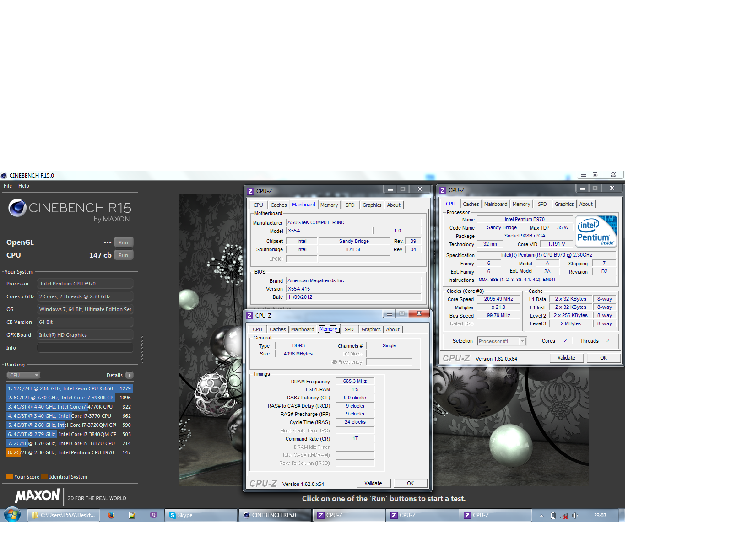Click the Z title icon of the CPU-Z Mainboard window

(x=250, y=191)
